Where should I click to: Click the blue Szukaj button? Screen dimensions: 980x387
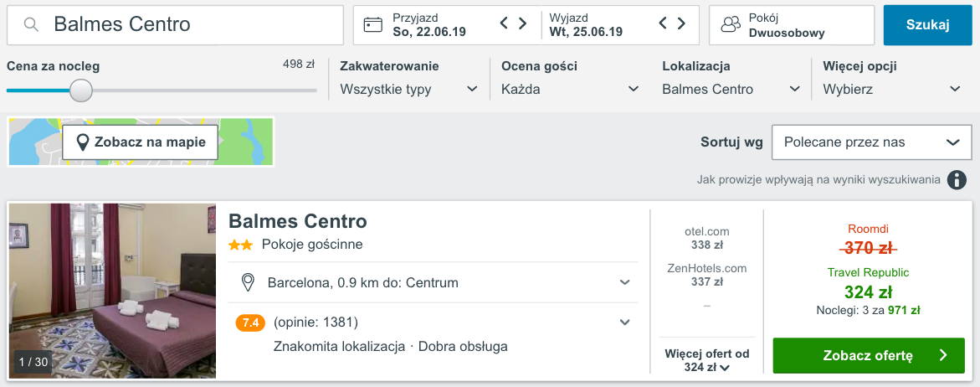click(927, 25)
